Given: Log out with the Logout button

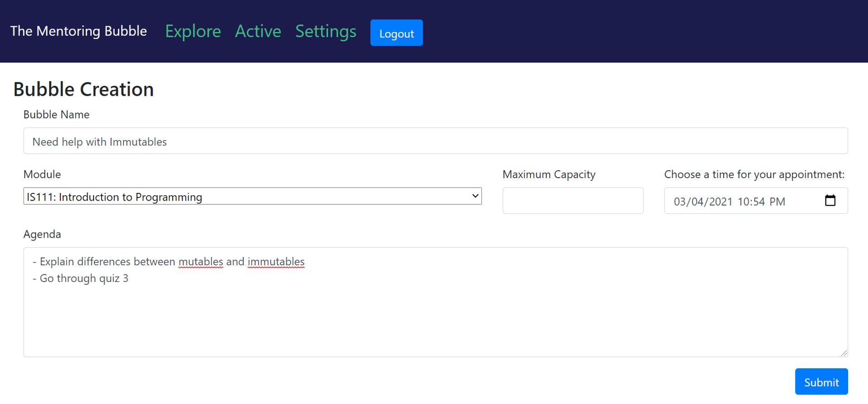Looking at the screenshot, I should pyautogui.click(x=396, y=33).
